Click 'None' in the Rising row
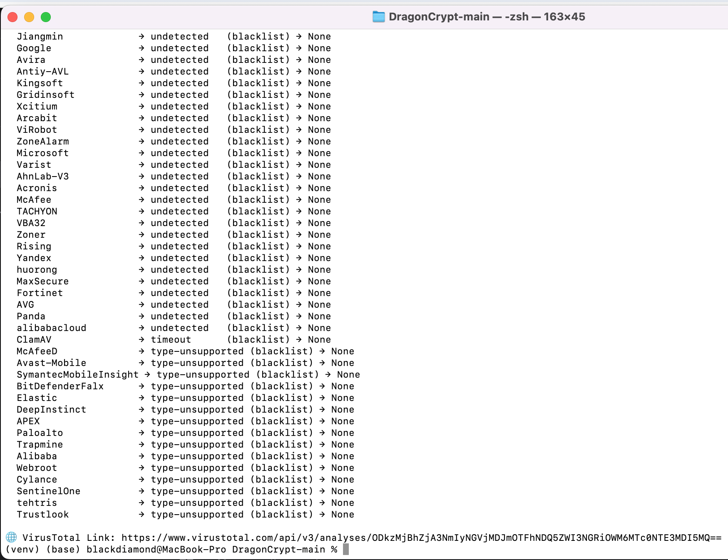The image size is (728, 560). tap(320, 246)
